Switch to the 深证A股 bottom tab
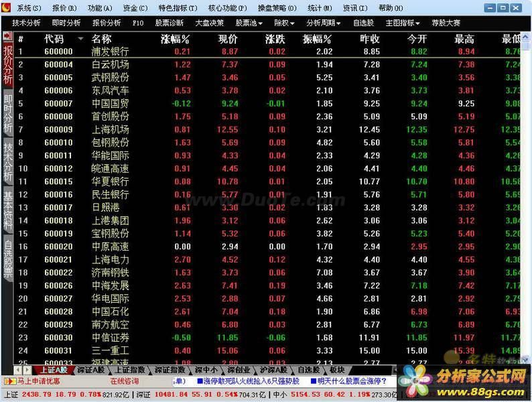 91,370
